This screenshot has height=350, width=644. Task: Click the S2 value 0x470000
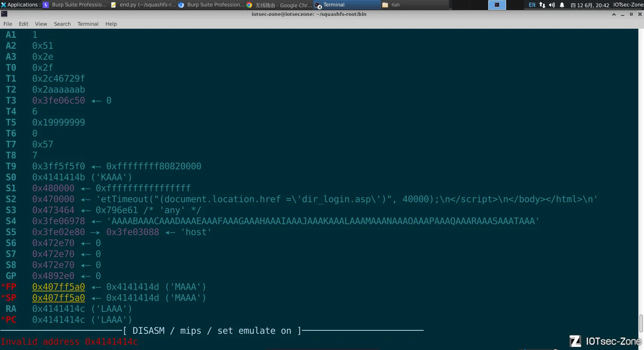click(x=53, y=199)
